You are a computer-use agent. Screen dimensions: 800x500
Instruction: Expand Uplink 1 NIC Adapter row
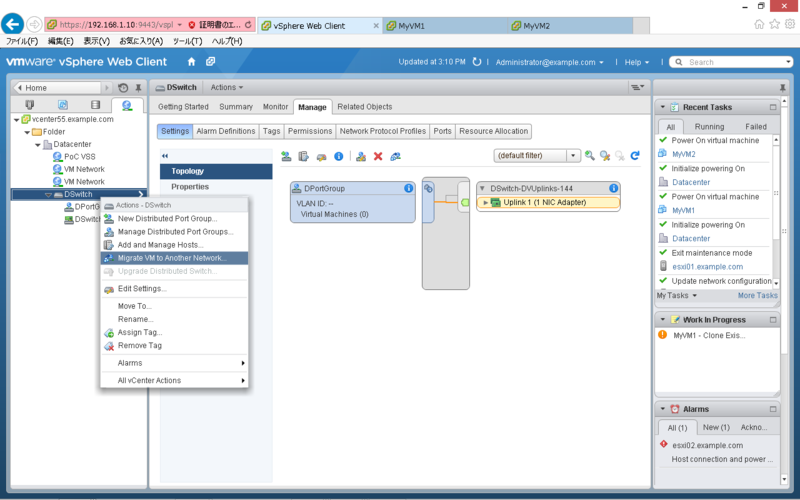point(486,203)
